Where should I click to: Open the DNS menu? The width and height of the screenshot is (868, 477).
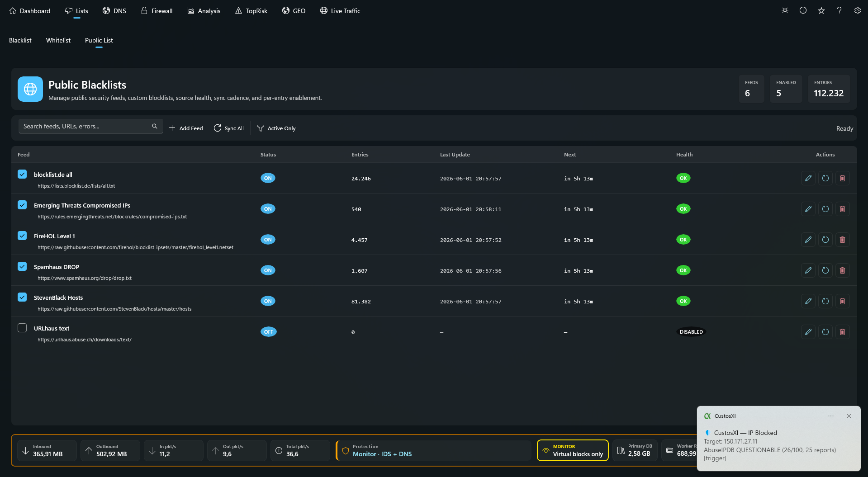pos(114,11)
